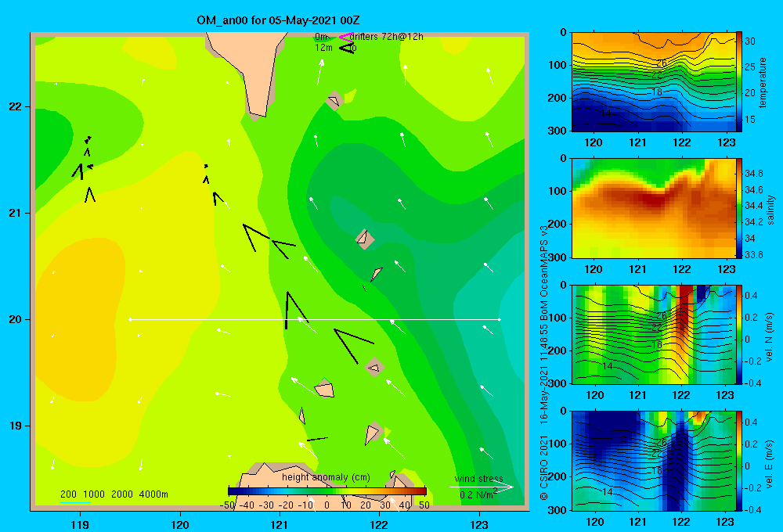Viewport: 783px width, 532px height.
Task: Open the temperature depth section panel
Action: click(x=653, y=82)
